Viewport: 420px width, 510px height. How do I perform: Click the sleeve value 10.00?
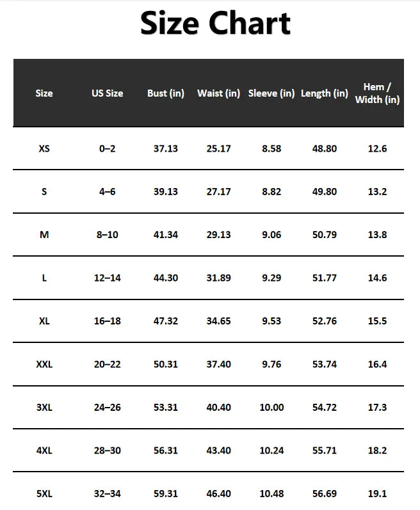(271, 408)
